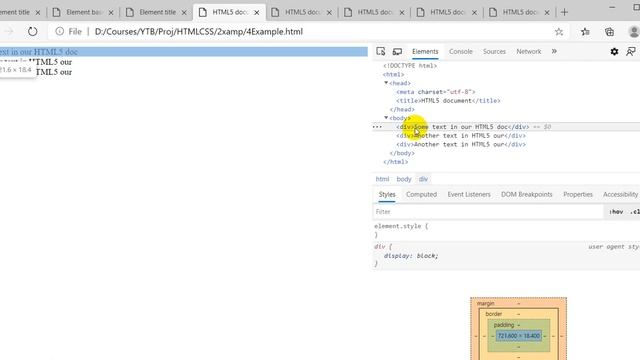Screen dimensions: 640x360
Task: Open the Event Listeners tab
Action: (x=469, y=194)
